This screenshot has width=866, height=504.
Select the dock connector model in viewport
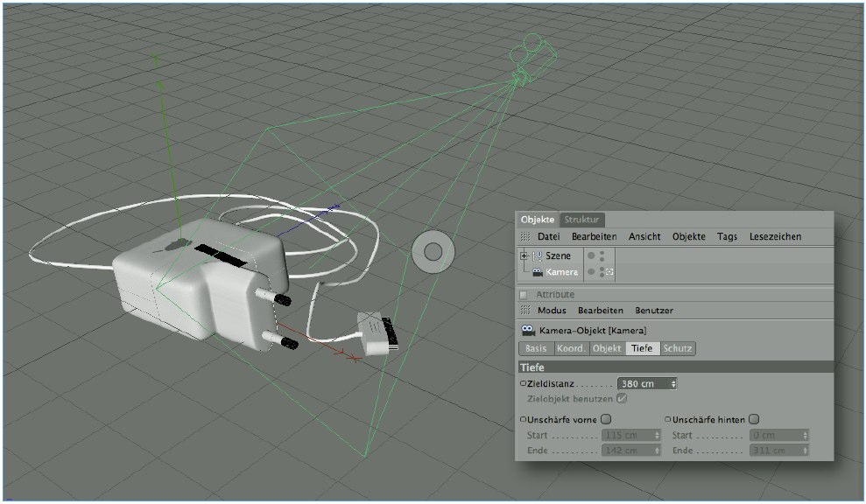[x=377, y=333]
